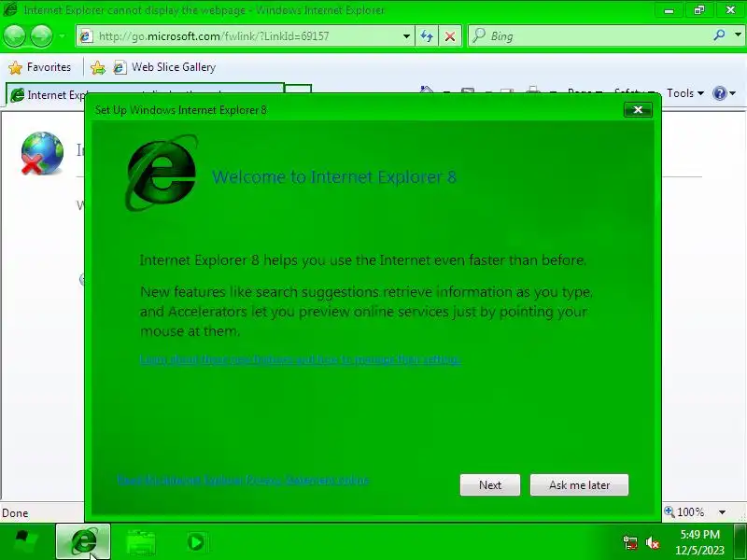
Task: Click the Internet Explorer taskbar icon
Action: (83, 541)
